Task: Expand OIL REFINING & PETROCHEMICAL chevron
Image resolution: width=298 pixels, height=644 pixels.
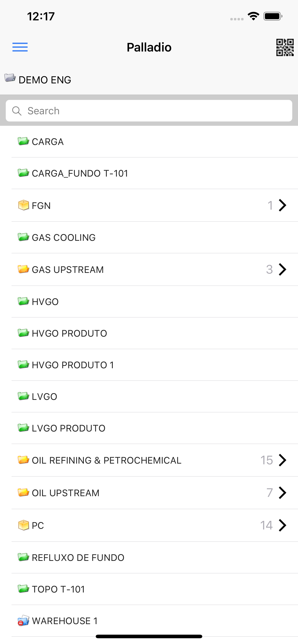Action: point(282,460)
